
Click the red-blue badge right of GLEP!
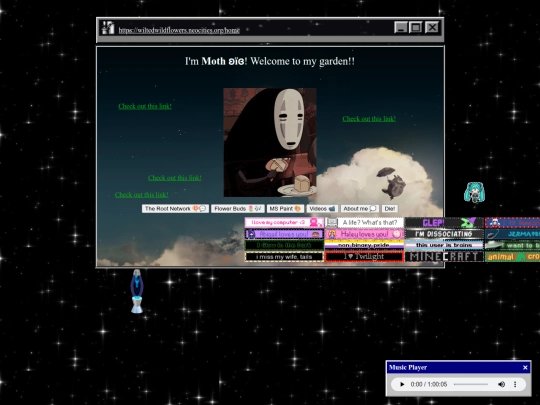click(x=512, y=222)
